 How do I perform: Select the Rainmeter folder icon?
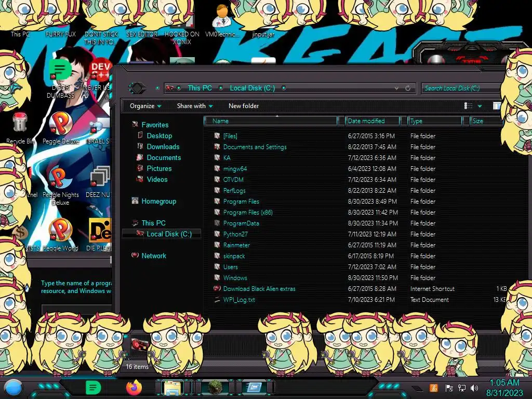point(217,245)
